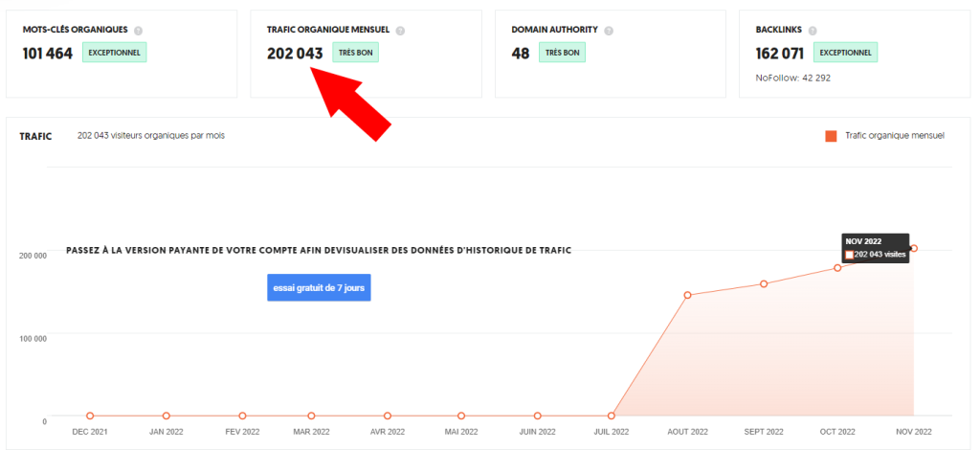Click the help icon beside Domain Authority
This screenshot has height=450, width=980.
coord(609,30)
